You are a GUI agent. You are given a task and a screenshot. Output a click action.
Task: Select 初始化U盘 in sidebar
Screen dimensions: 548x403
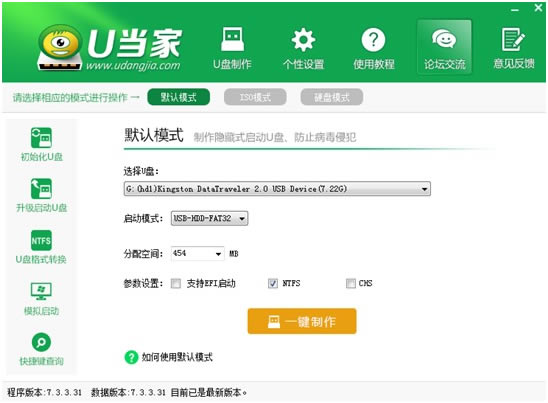pos(42,144)
